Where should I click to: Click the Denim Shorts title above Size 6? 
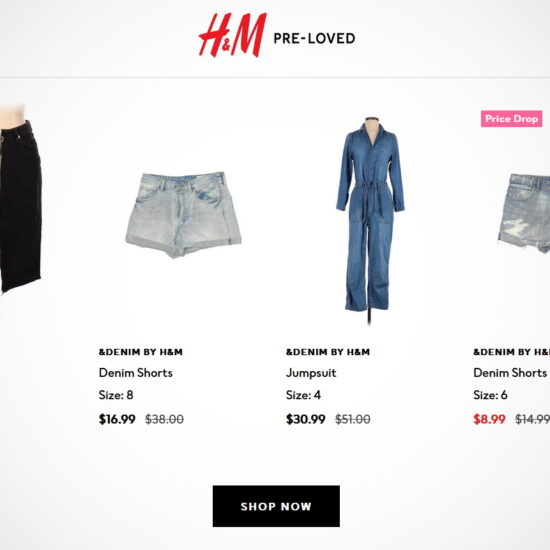coord(510,373)
